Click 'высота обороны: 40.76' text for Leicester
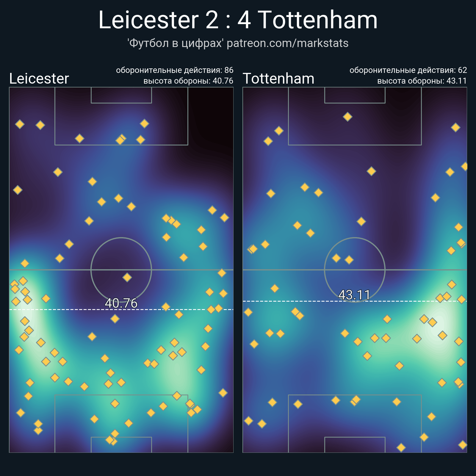Image resolution: width=476 pixels, height=476 pixels. 188,81
